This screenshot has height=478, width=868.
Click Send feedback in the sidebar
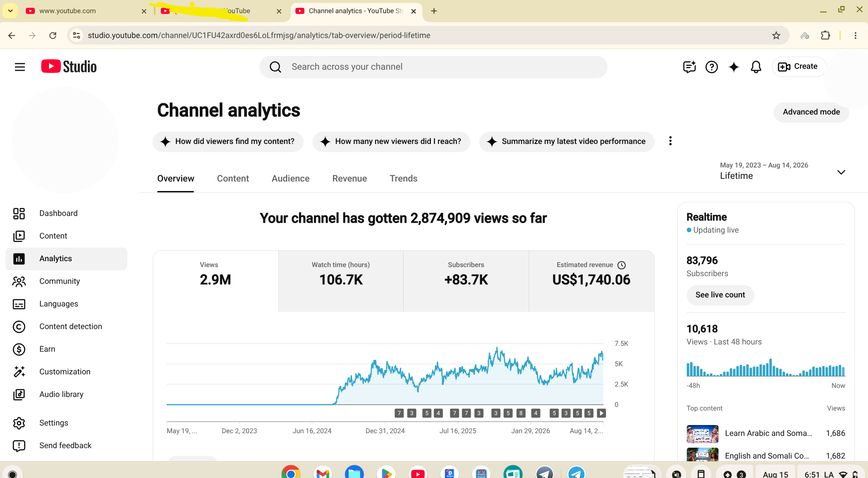point(66,446)
